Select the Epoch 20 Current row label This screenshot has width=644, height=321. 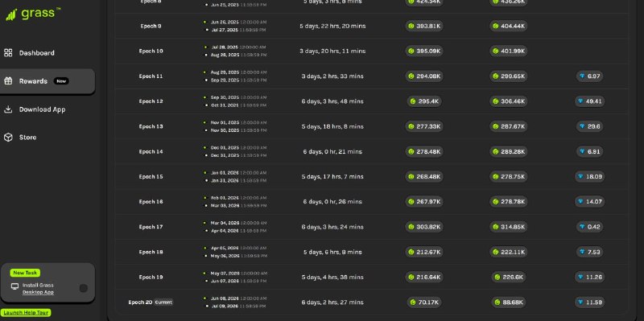point(151,302)
